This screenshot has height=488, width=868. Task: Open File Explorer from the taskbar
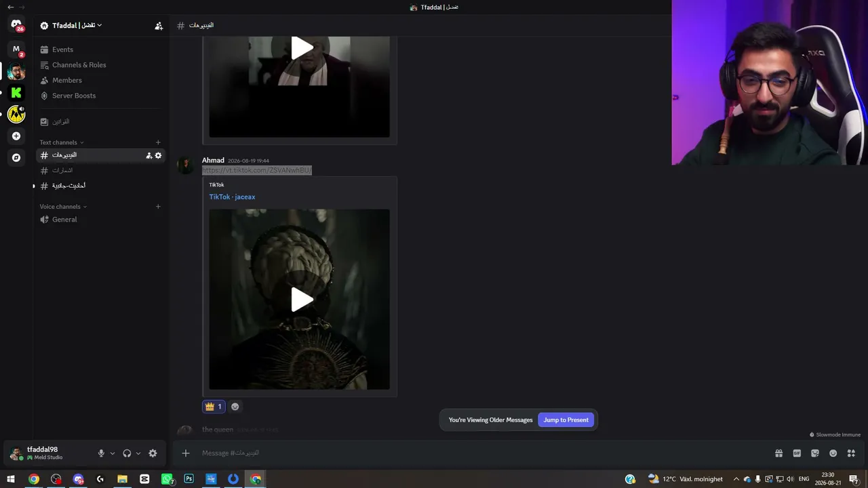point(122,479)
